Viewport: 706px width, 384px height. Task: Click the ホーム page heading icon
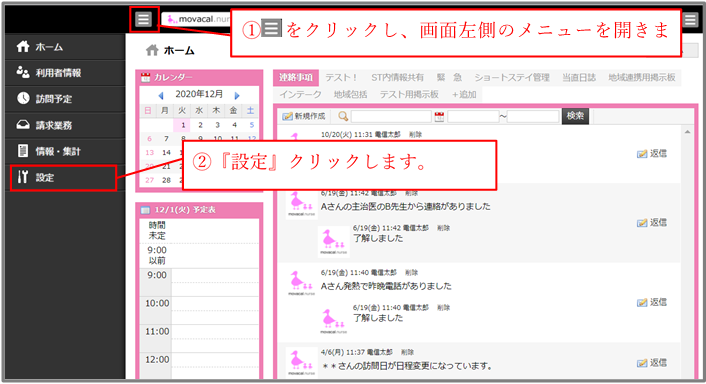point(152,50)
